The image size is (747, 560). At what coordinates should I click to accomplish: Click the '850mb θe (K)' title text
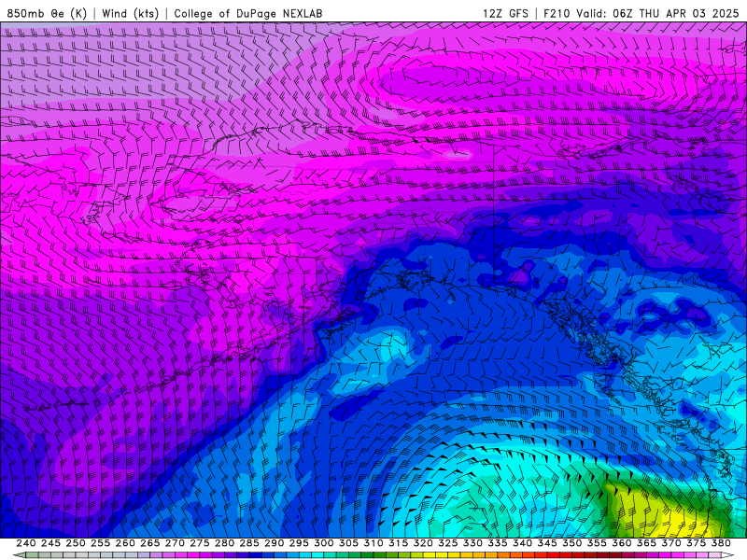pyautogui.click(x=47, y=13)
